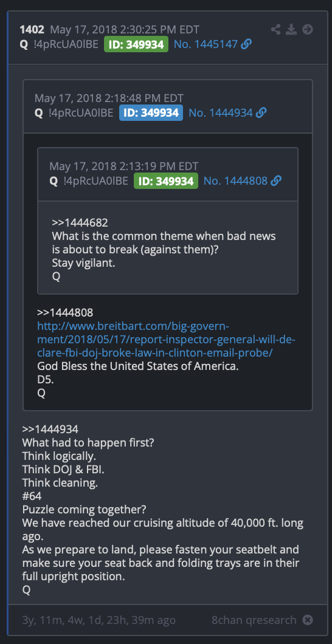Select the 8chan qresearch board label

point(254,620)
